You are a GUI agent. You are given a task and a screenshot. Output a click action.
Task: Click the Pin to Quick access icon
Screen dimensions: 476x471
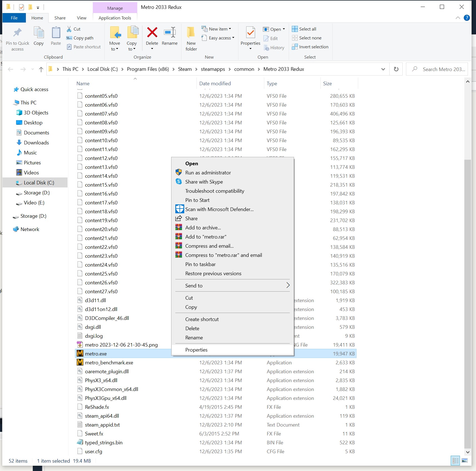pyautogui.click(x=18, y=33)
